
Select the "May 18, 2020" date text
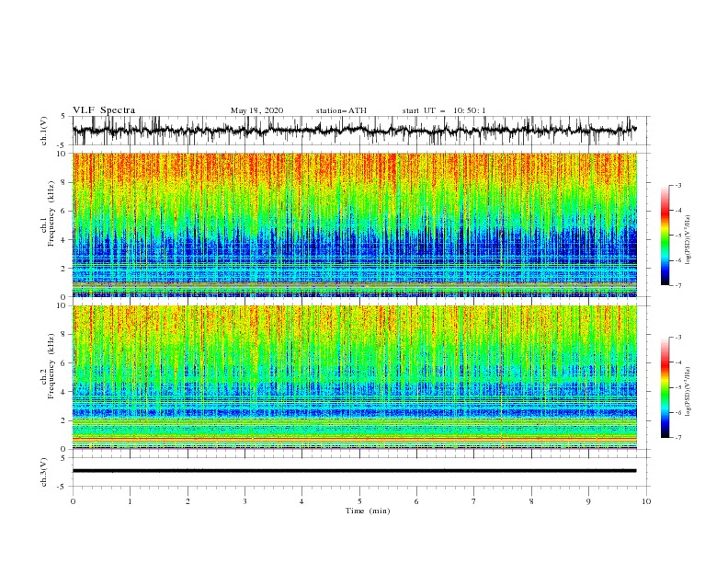256,110
